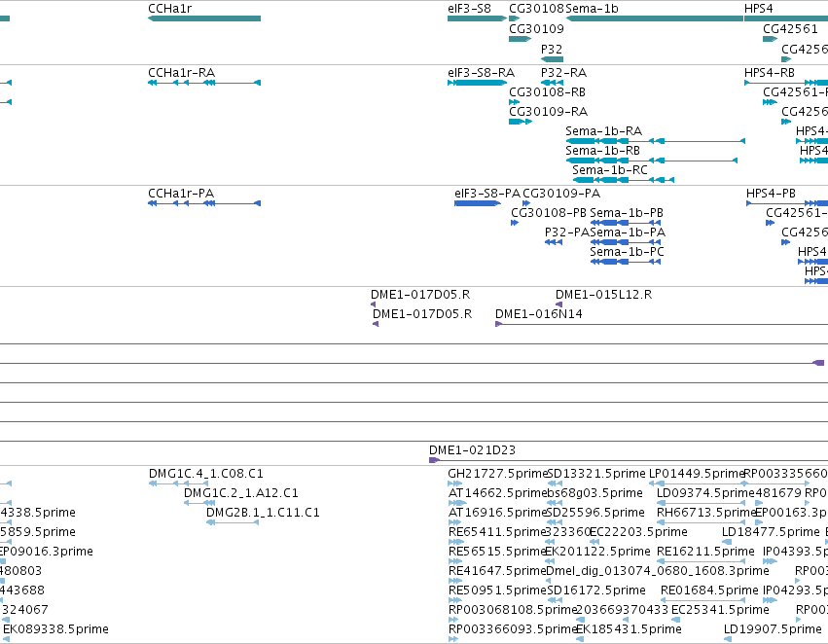Image resolution: width=828 pixels, height=644 pixels.
Task: Select the P32 gene feature
Action: pos(552,59)
